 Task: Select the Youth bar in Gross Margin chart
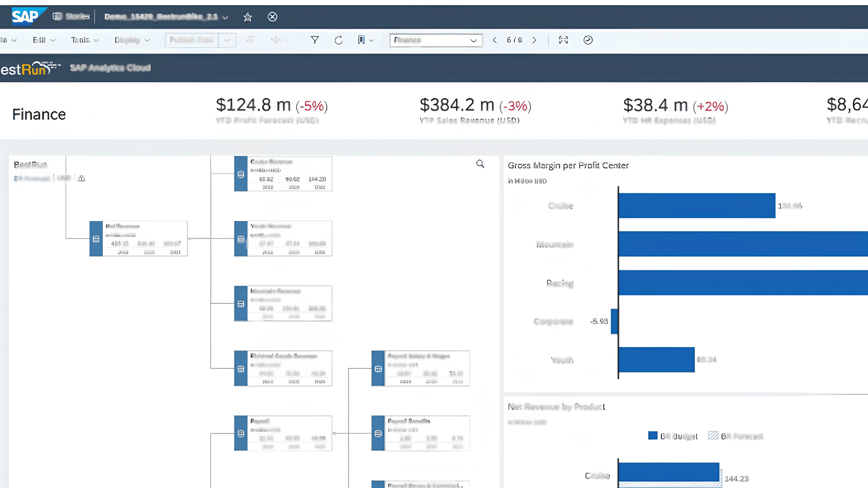tap(656, 360)
